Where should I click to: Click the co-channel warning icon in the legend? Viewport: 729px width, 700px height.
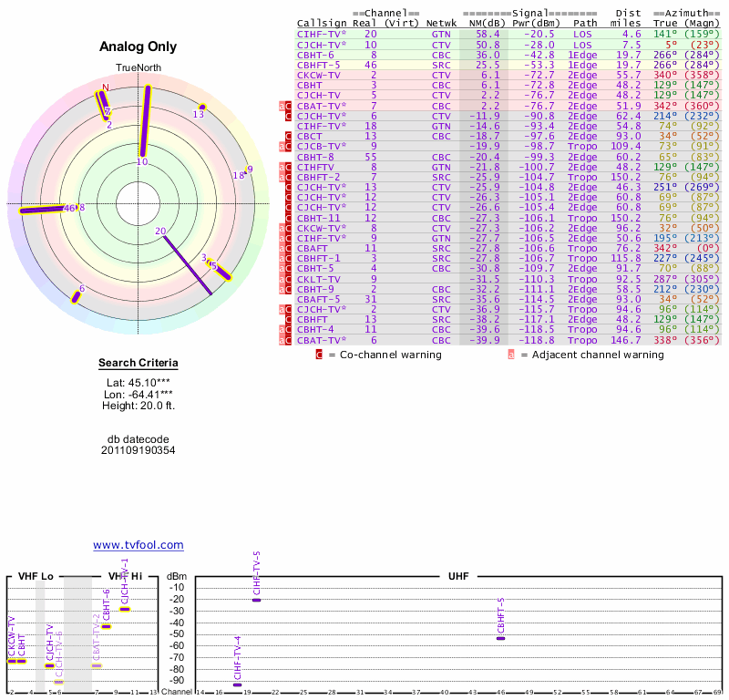[x=319, y=355]
